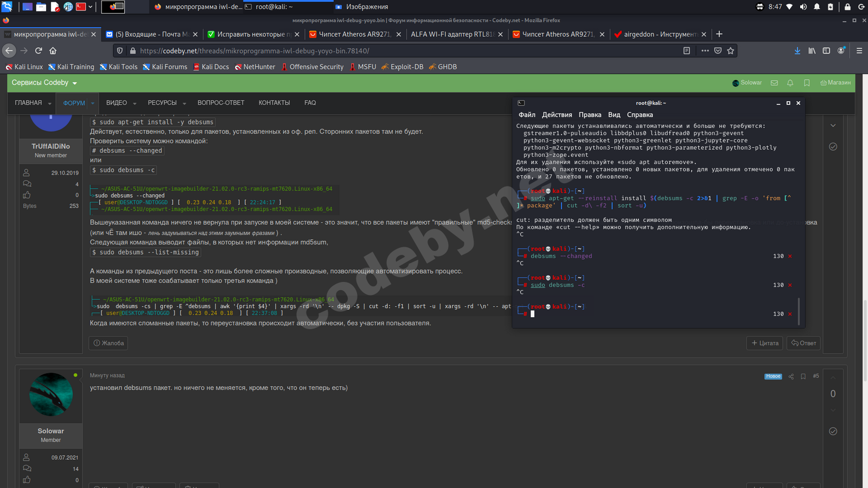
Task: Click terminal window scrollbar
Action: (x=799, y=311)
